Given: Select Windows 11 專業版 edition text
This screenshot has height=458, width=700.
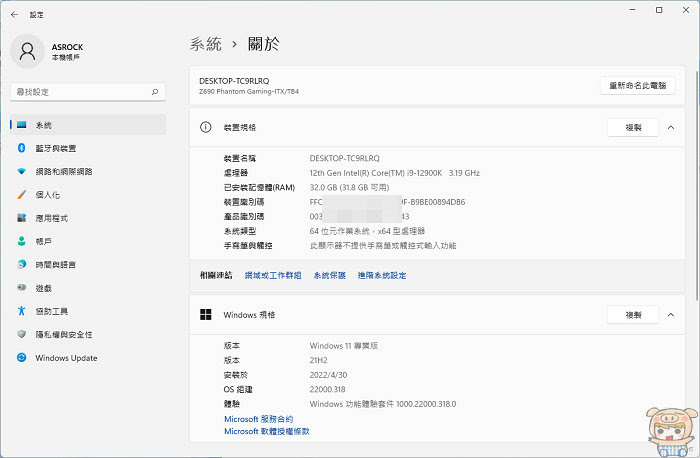Looking at the screenshot, I should pos(343,346).
